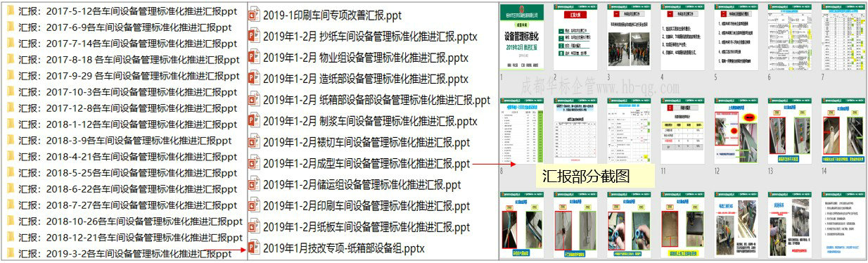
Task: Click the 2019年1月技改专项 pptx file icon
Action: click(254, 249)
